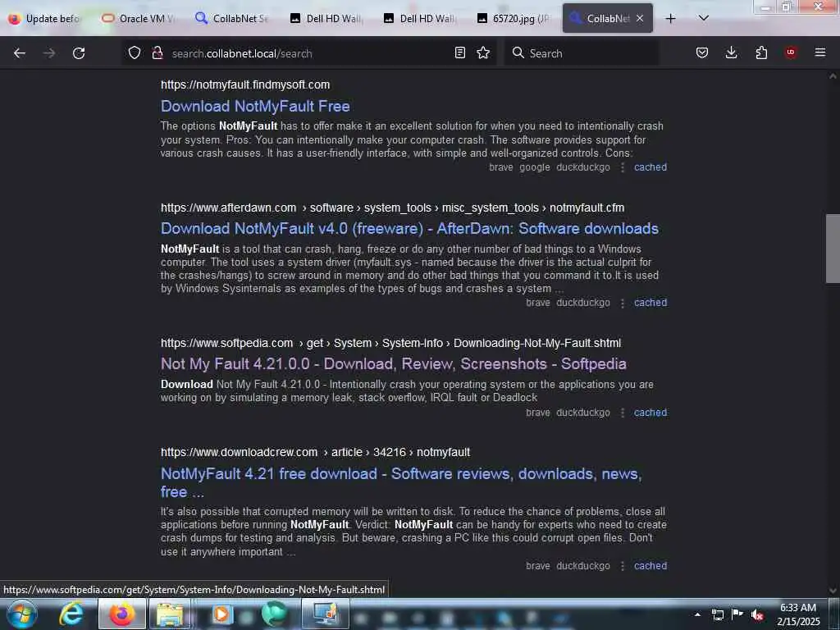Click the padlock site security icon
Screen dimensions: 840x630
click(157, 53)
